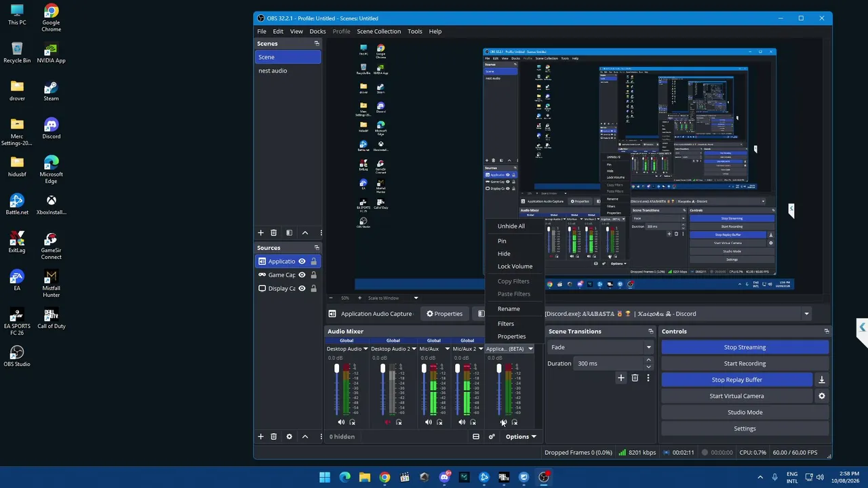Mute Desktop Audio speaker icon
Screen dimensions: 868x488
(x=341, y=422)
